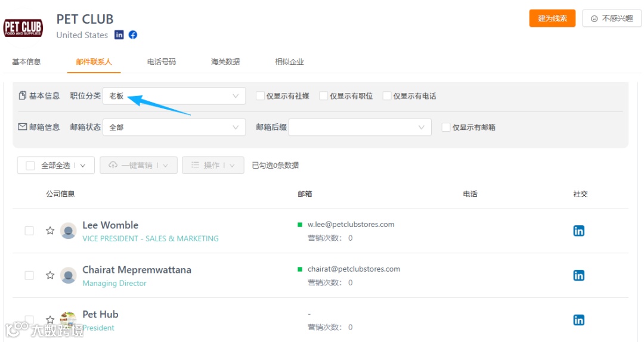Image resolution: width=644 pixels, height=342 pixels.
Task: Click the PET CLUB company logo
Action: (23, 29)
